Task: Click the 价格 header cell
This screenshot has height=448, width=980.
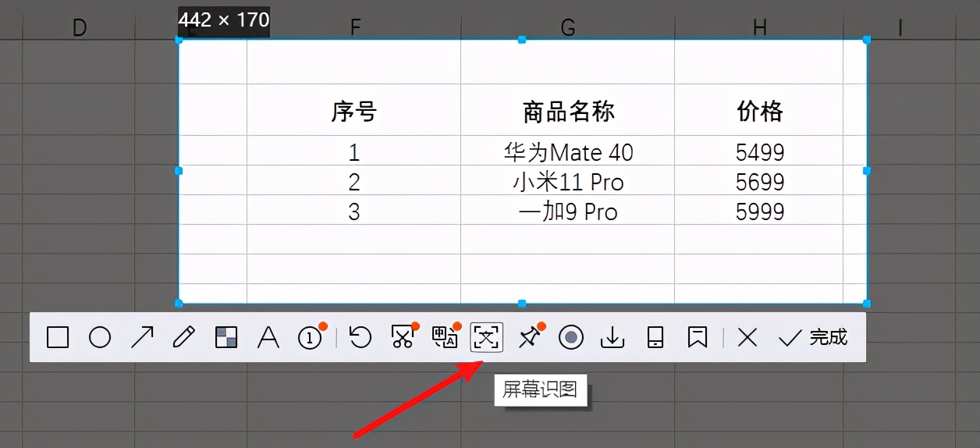Action: tap(759, 111)
